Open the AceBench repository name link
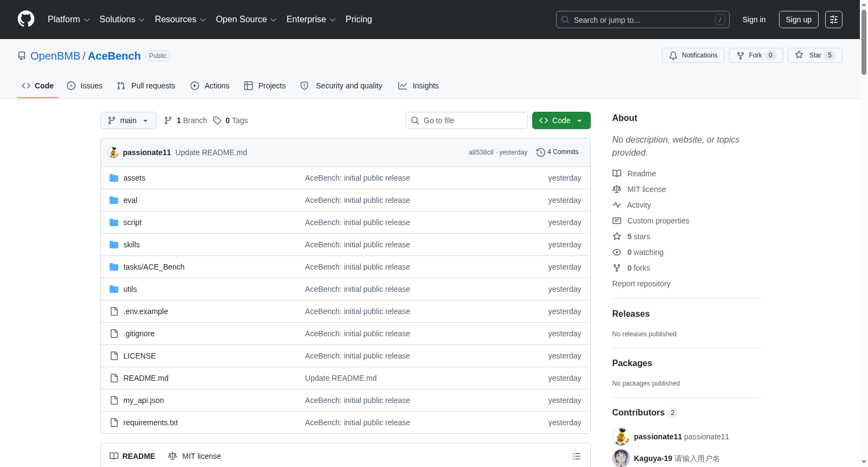 (x=114, y=56)
